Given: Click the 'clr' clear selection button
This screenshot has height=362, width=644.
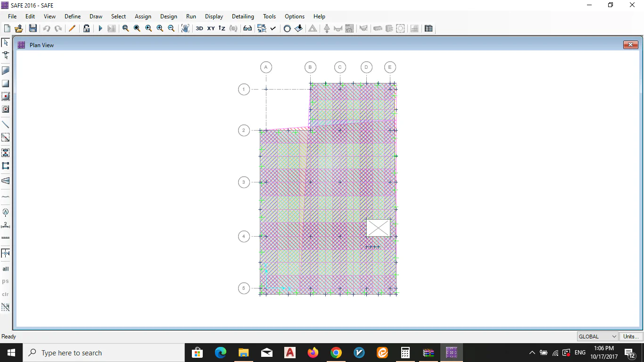Looking at the screenshot, I should [x=6, y=294].
